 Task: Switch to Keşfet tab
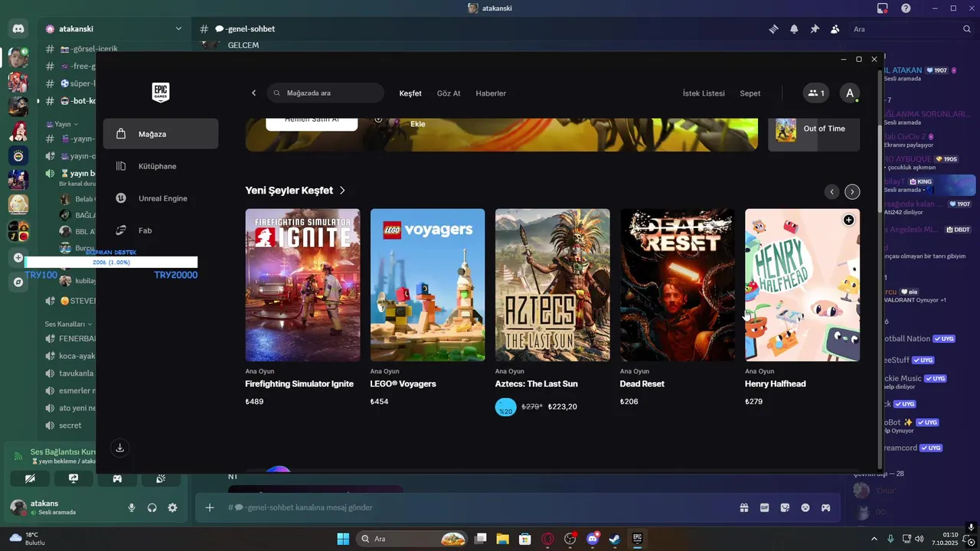pos(410,93)
